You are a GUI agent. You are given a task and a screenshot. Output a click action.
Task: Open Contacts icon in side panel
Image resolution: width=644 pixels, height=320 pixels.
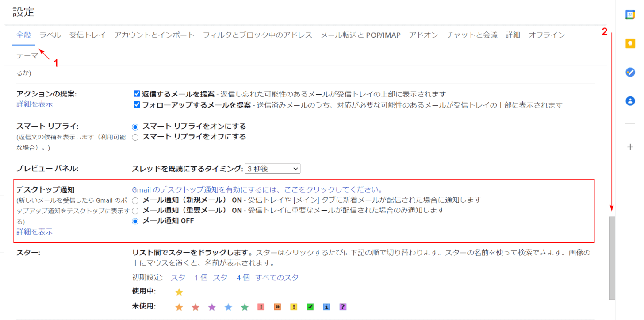630,101
